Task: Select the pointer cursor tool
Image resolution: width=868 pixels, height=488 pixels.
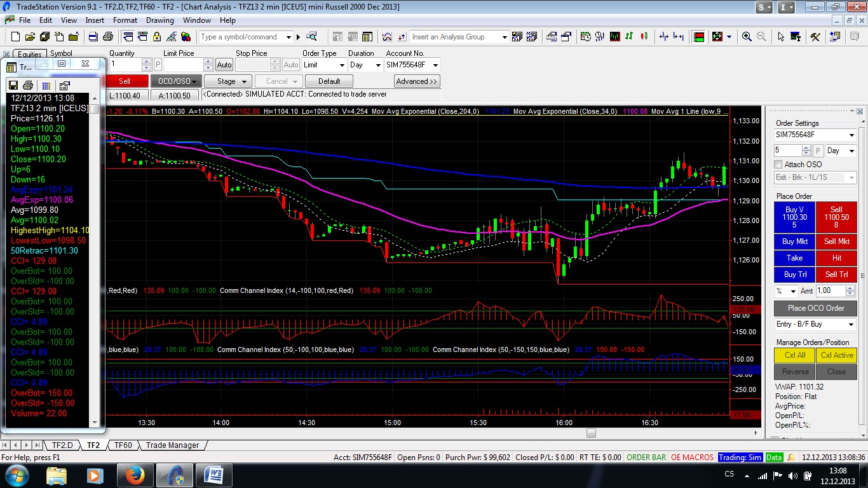Action: (781, 37)
